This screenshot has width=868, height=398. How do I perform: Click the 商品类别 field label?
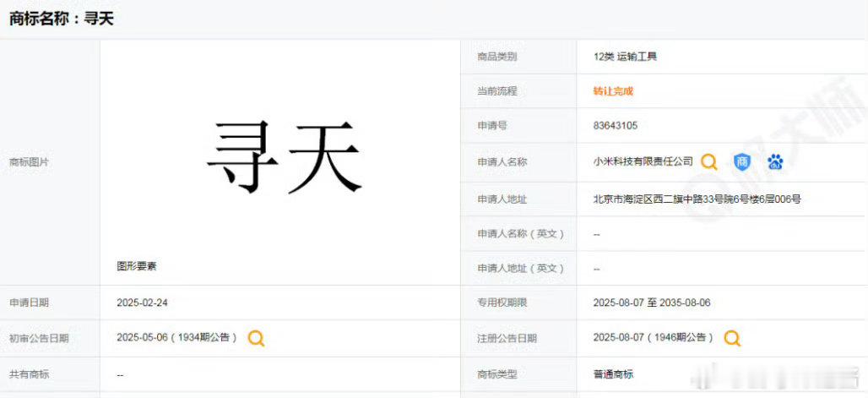point(497,57)
